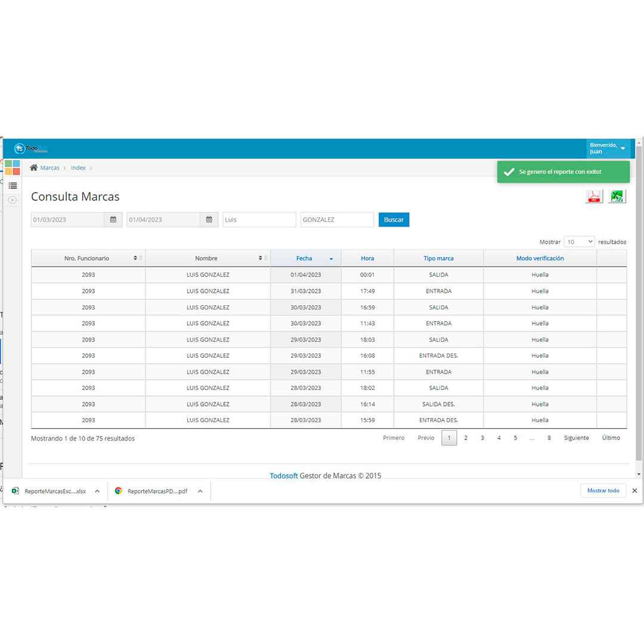
Task: Go to the home breadcrumb icon
Action: (33, 167)
